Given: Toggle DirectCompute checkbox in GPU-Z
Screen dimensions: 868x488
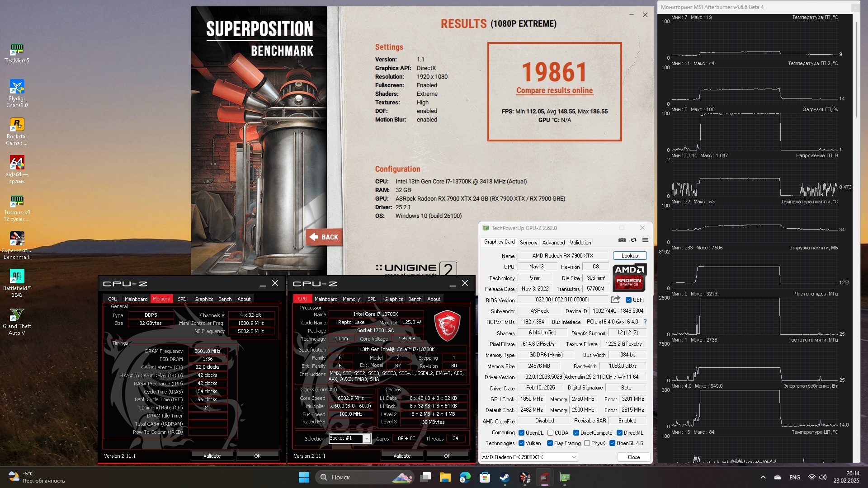Looking at the screenshot, I should [x=576, y=433].
